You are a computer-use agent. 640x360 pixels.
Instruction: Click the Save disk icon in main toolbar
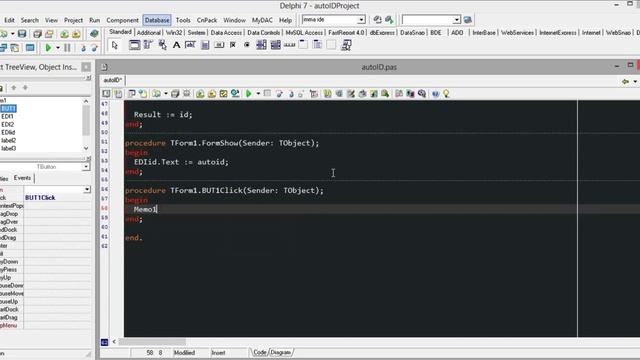coord(22,34)
